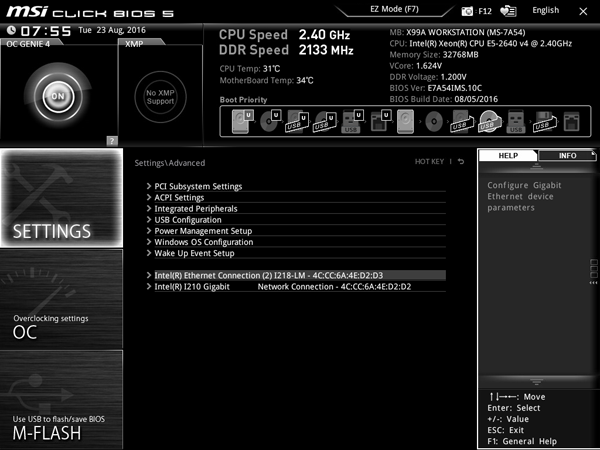Click the VCore 1.624V reading
Image resolution: width=600 pixels, height=450 pixels.
(x=416, y=66)
